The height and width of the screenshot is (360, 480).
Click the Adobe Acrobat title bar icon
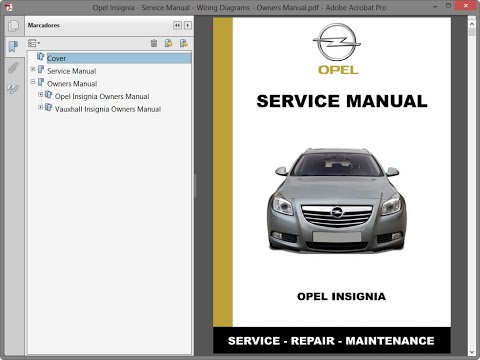[x=9, y=7]
